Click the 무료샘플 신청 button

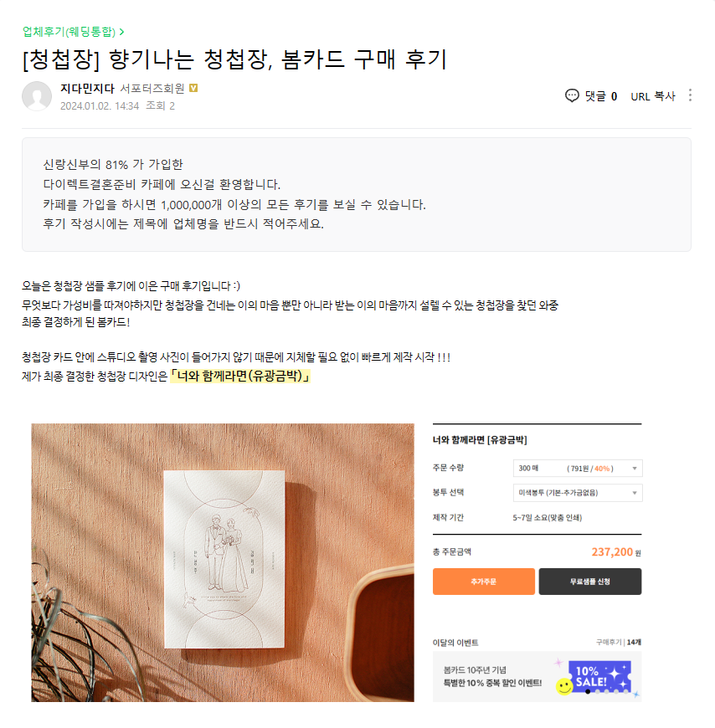coord(590,582)
